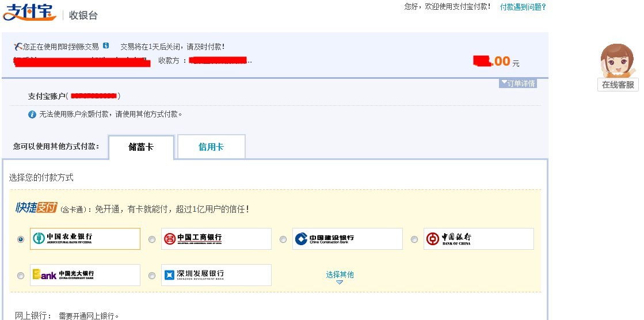Select the 中国银行 radio button
Image resolution: width=644 pixels, height=320 pixels.
coord(414,239)
